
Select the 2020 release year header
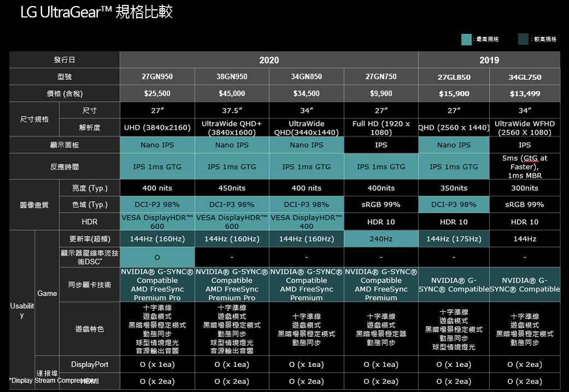click(269, 60)
